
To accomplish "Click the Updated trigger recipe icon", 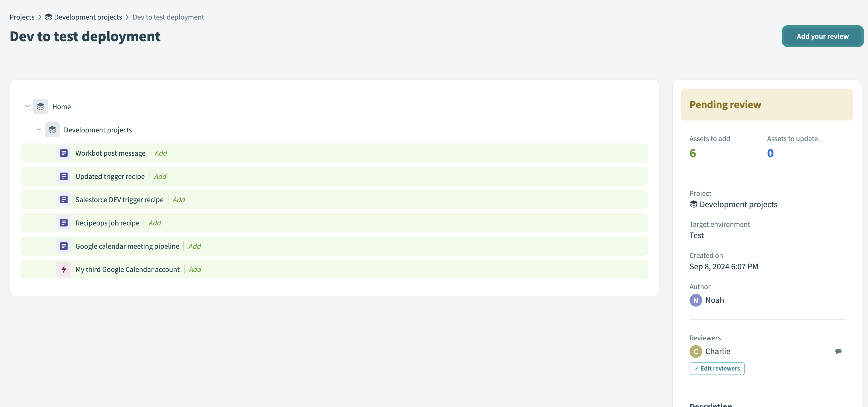I will pos(64,176).
